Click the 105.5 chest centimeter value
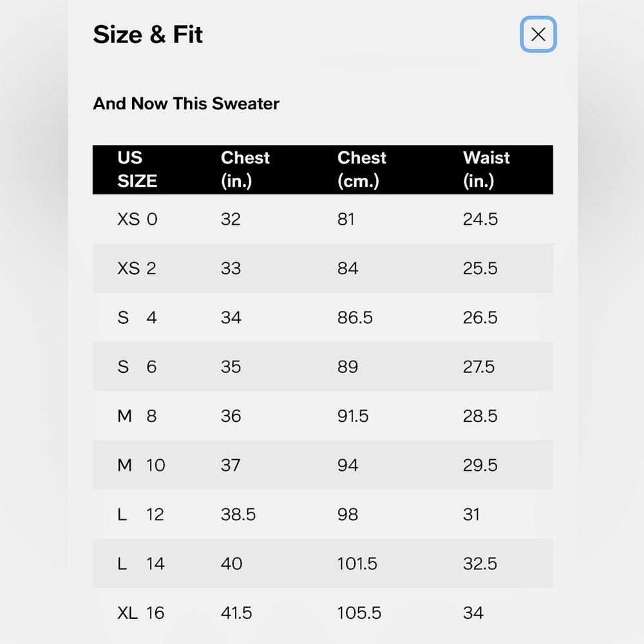 tap(359, 613)
